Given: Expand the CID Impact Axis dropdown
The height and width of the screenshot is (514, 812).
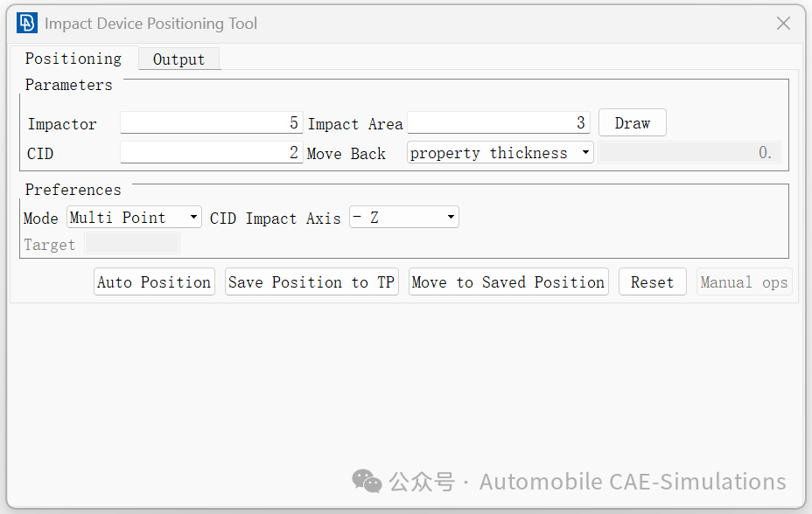Looking at the screenshot, I should coord(404,217).
